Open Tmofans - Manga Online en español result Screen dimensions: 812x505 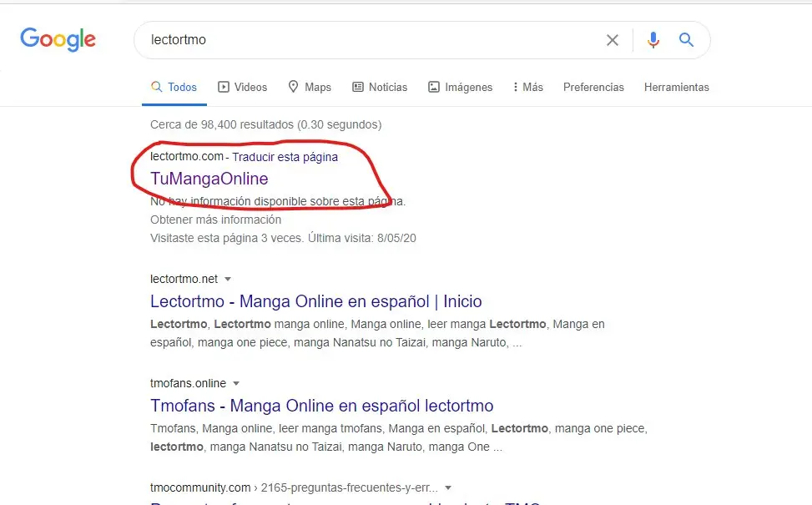321,406
